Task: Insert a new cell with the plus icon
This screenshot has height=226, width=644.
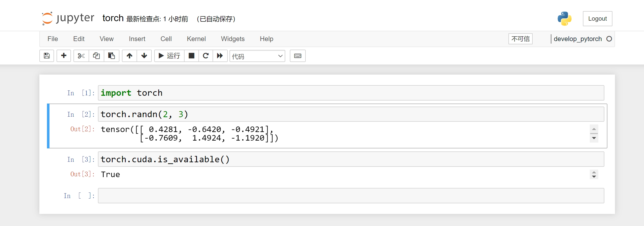Action: (64, 56)
